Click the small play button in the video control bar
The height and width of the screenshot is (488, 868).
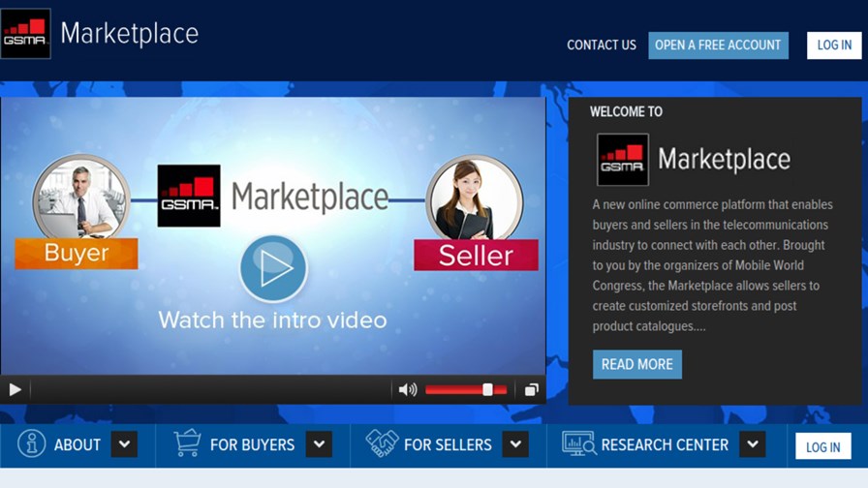(x=15, y=390)
